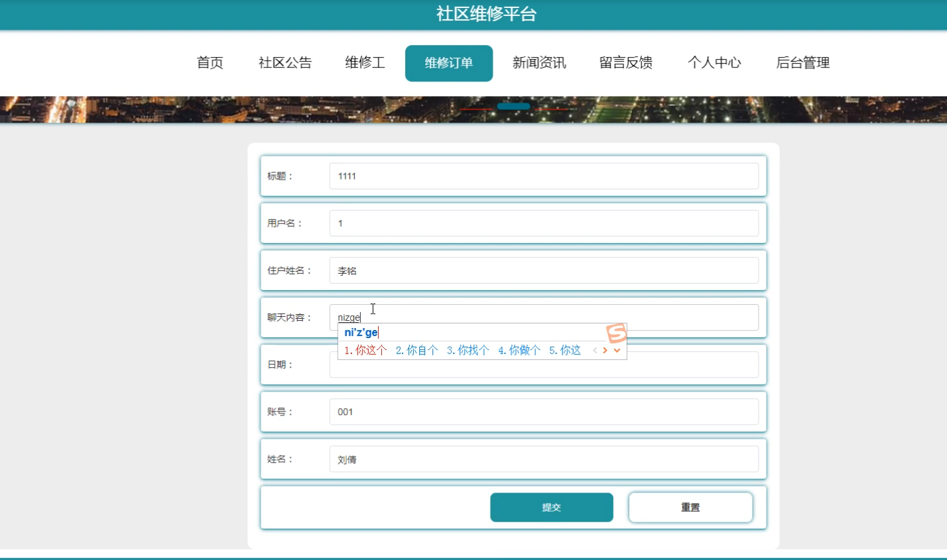Submit the form with 提交 button
This screenshot has height=560, width=947.
[x=551, y=507]
